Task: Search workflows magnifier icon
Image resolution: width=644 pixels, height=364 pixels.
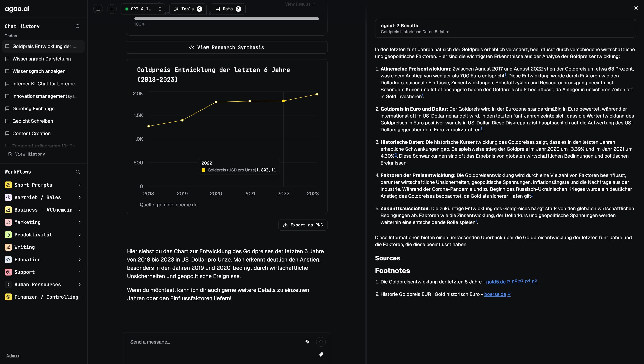Action: point(78,172)
